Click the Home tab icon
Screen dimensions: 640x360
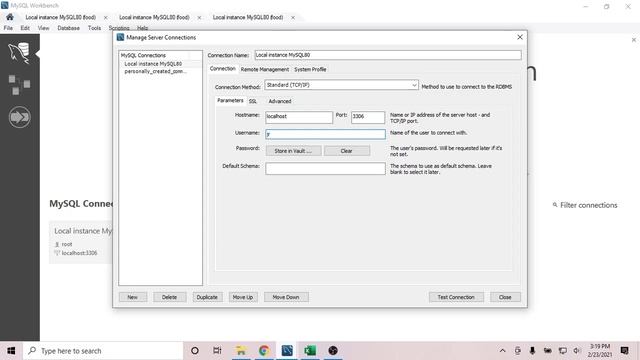(10, 17)
